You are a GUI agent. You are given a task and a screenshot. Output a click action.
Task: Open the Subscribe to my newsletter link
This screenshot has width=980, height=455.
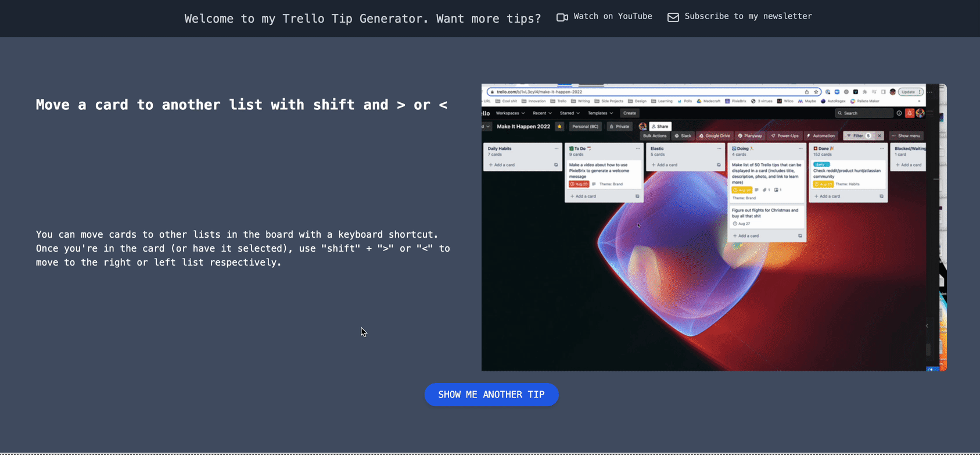740,17
